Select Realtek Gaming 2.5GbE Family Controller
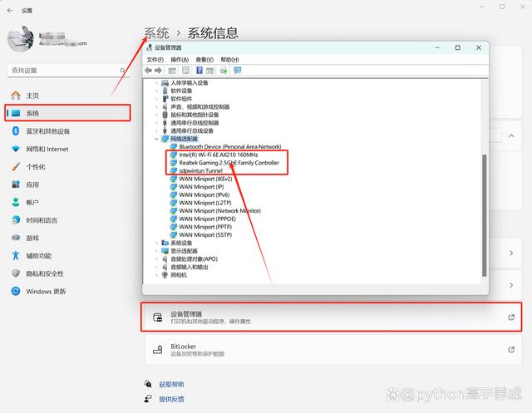Viewport: 532px width, 413px height. [229, 163]
